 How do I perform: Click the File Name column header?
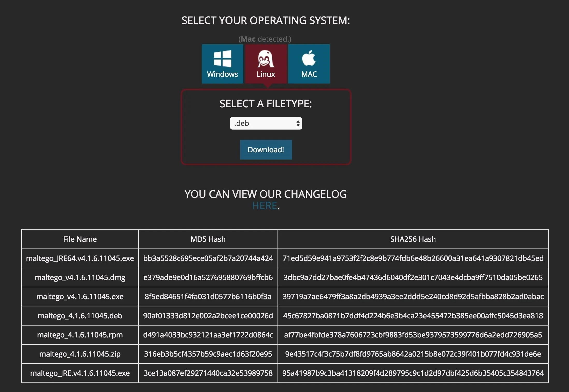tap(80, 239)
